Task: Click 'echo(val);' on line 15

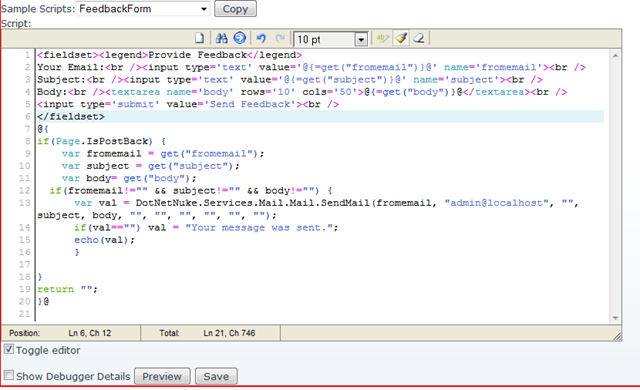Action: 104,240
